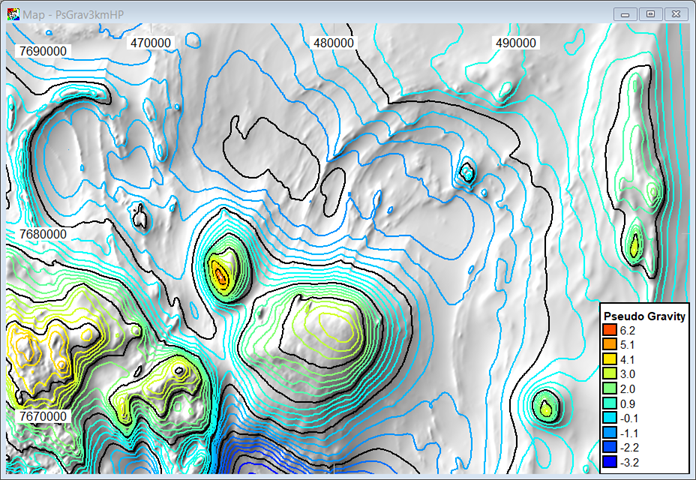Image resolution: width=696 pixels, height=480 pixels.
Task: Select the aqua 0.9 legend swatch
Action: coord(610,404)
